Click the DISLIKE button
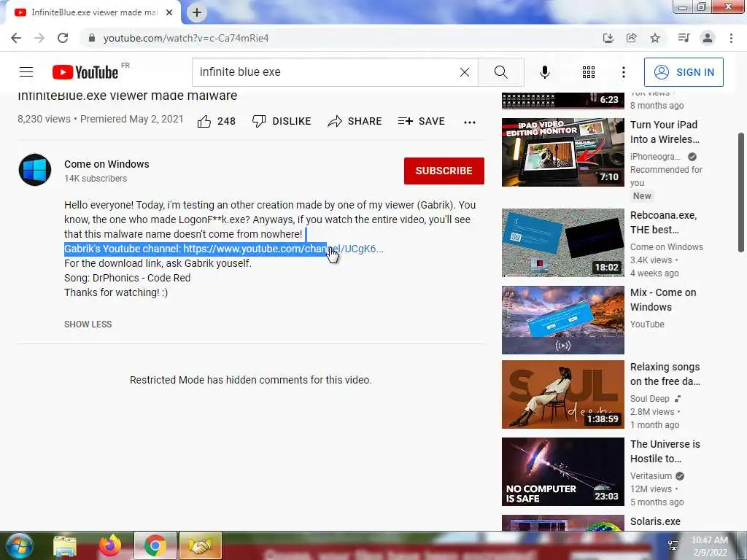 click(282, 122)
